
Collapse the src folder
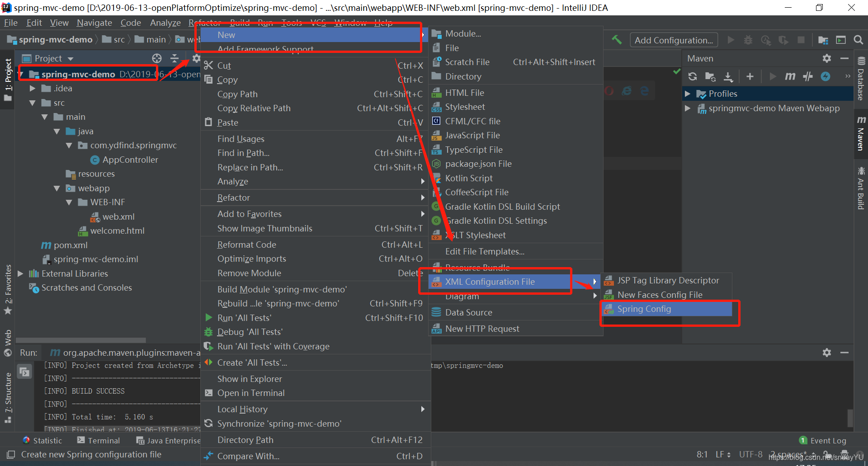click(x=33, y=103)
